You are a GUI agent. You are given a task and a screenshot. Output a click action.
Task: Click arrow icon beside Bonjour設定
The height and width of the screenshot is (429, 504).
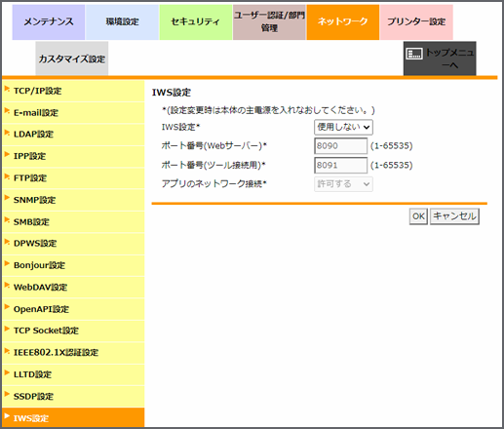coord(7,263)
